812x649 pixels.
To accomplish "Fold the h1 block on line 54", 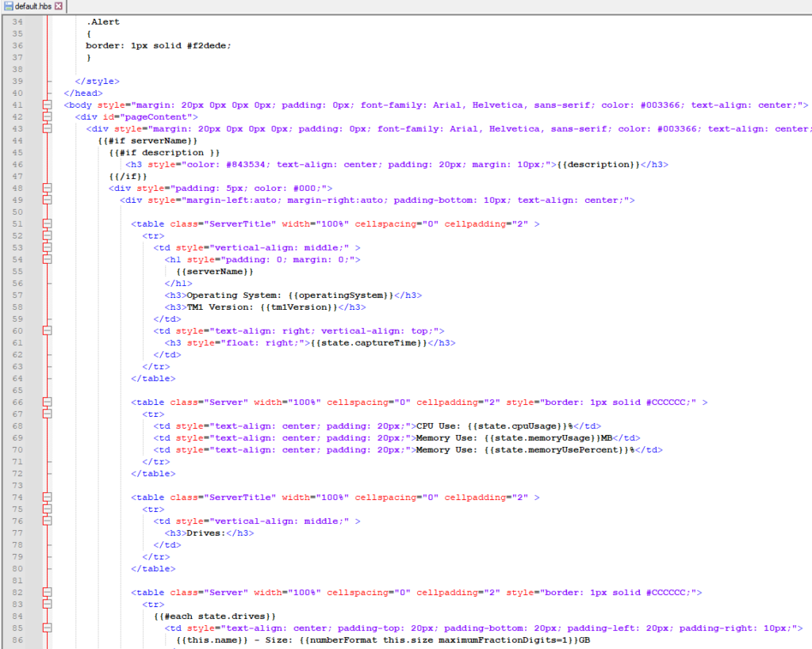I will tap(46, 259).
